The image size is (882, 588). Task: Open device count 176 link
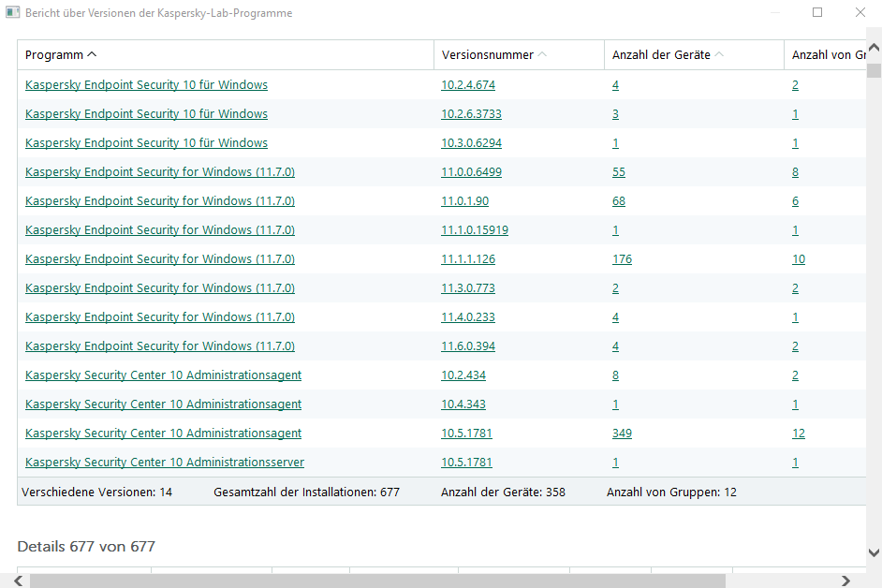622,258
